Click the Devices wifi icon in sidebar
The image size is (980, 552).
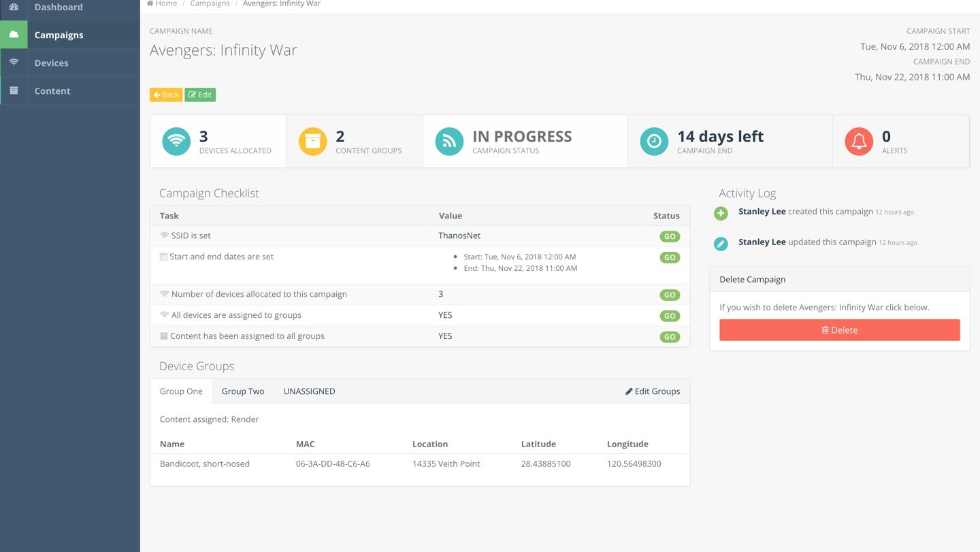pyautogui.click(x=14, y=63)
